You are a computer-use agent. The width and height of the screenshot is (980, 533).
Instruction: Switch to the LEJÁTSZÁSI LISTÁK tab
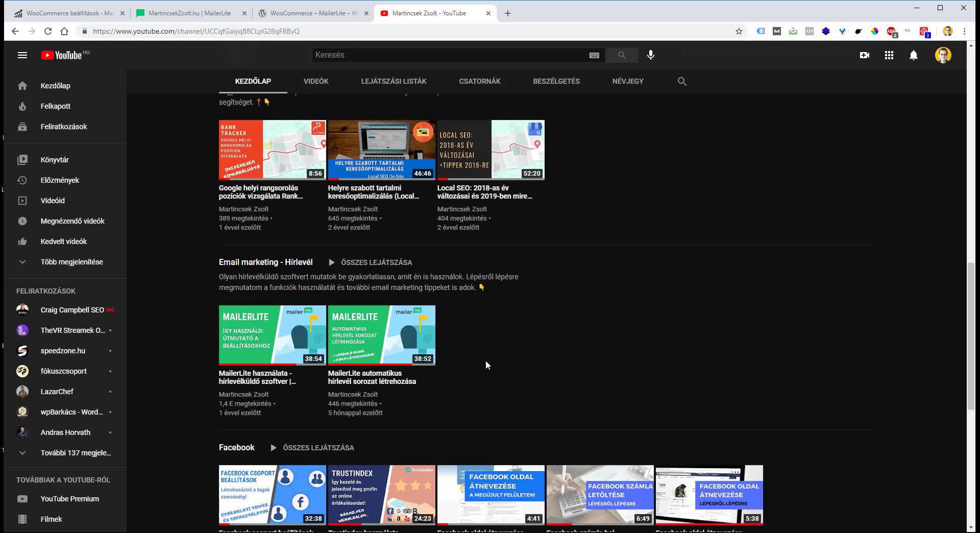394,81
